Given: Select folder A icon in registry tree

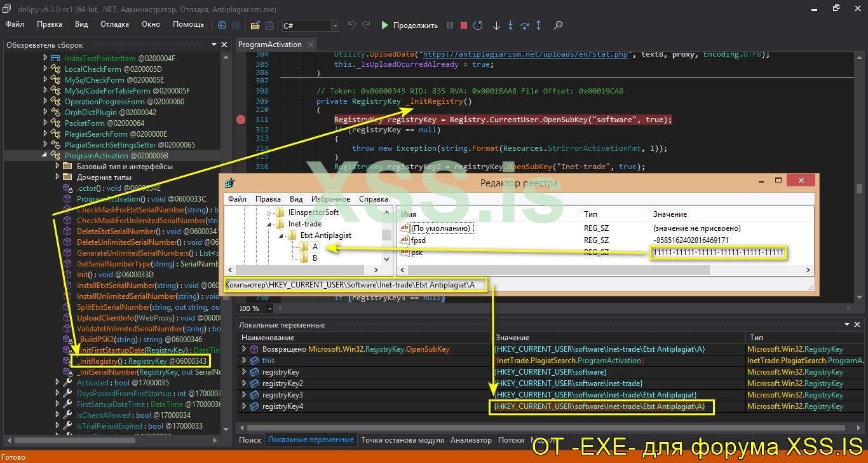Looking at the screenshot, I should point(304,247).
